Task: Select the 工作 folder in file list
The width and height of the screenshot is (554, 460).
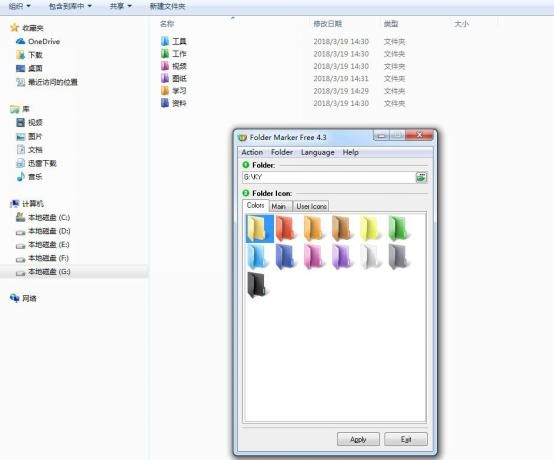Action: [173, 54]
